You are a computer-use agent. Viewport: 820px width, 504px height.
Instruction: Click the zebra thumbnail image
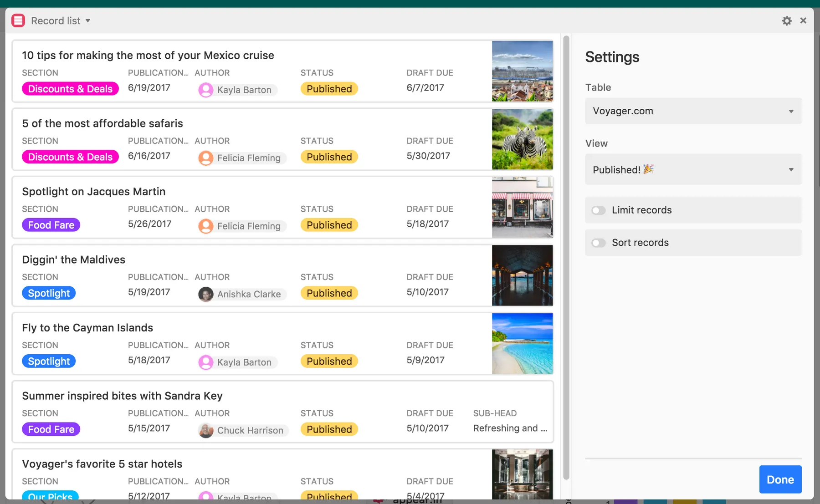[x=522, y=139]
